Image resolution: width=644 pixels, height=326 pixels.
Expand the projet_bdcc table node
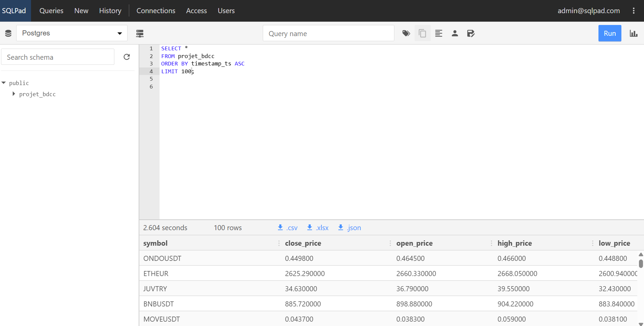coord(14,94)
